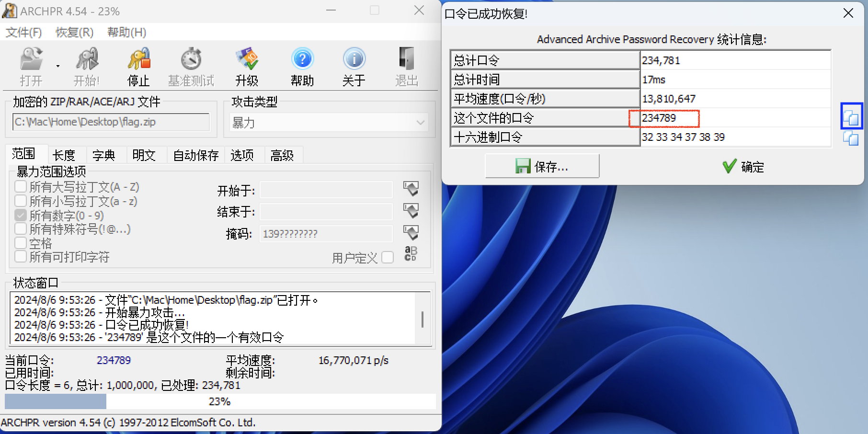Image resolution: width=868 pixels, height=434 pixels.
Task: Toggle 所有可打印字符 checkbox
Action: (21, 257)
